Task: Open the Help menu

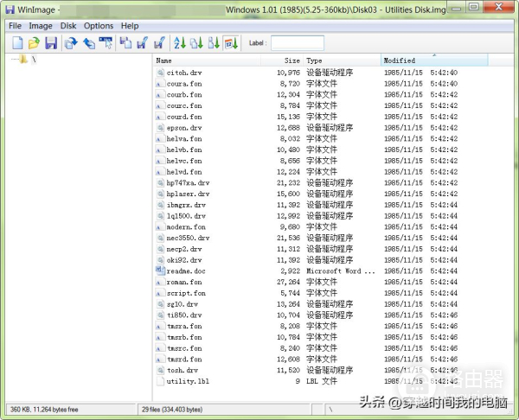Action: (130, 26)
